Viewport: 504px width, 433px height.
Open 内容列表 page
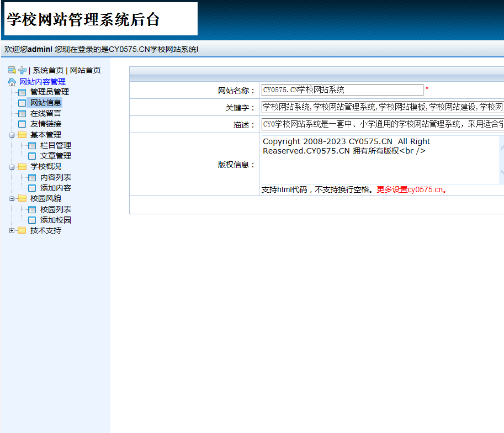coord(56,177)
